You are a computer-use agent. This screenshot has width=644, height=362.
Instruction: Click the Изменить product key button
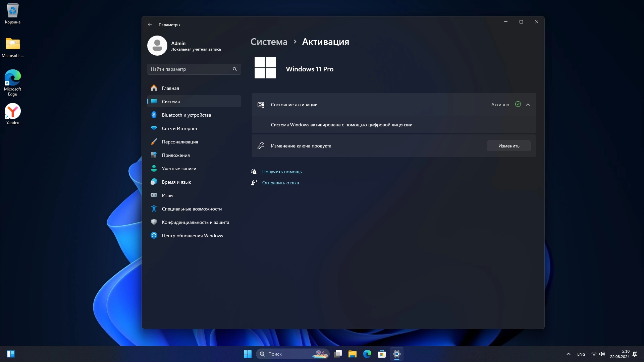(508, 146)
